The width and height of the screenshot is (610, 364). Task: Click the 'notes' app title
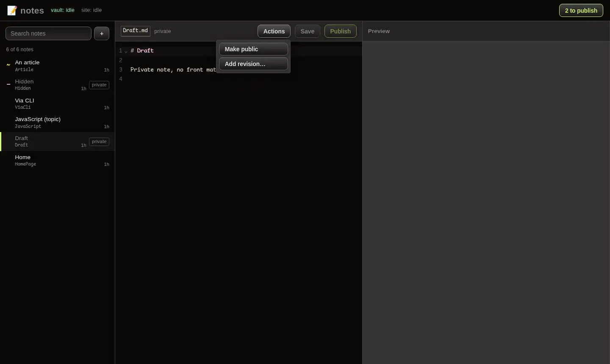[x=32, y=11]
